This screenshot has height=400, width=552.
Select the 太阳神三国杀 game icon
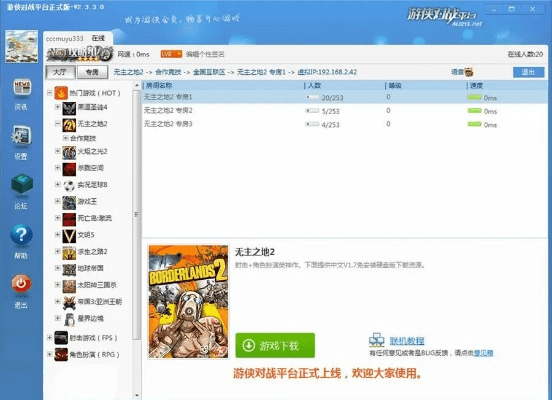pyautogui.click(x=69, y=286)
